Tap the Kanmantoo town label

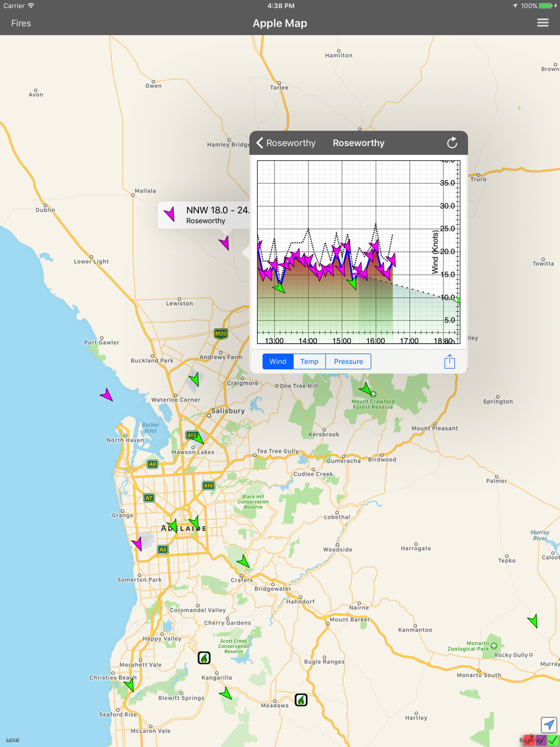pyautogui.click(x=416, y=630)
